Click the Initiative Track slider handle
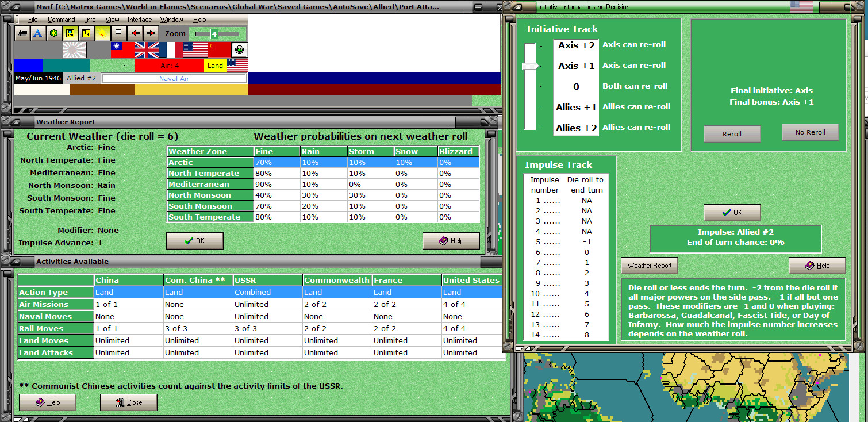 tap(529, 66)
